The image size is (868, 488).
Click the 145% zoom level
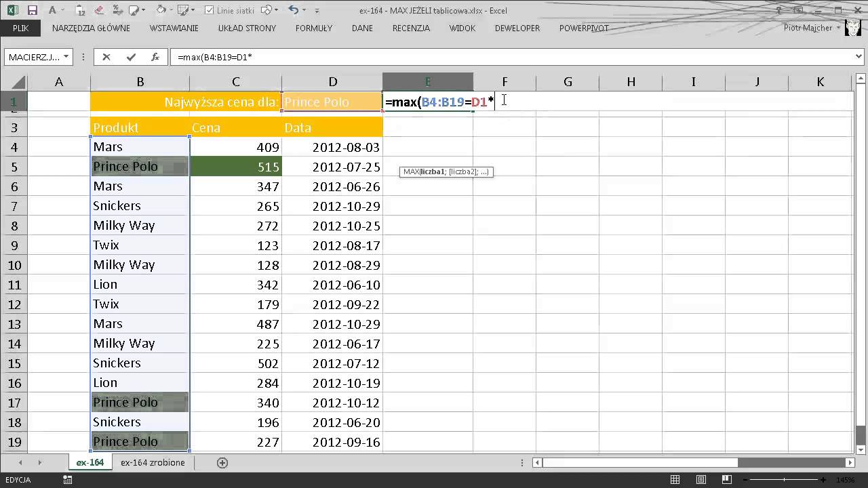coord(845,480)
